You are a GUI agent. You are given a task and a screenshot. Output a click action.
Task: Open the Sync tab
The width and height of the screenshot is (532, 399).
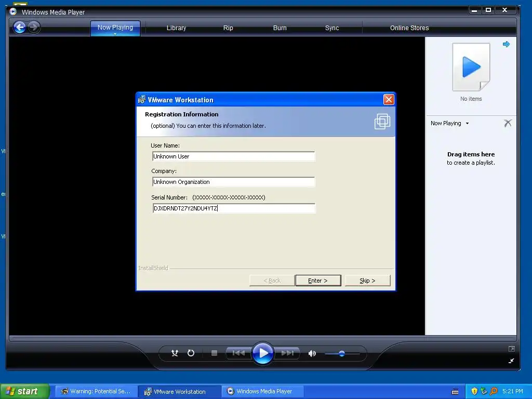[x=332, y=28]
